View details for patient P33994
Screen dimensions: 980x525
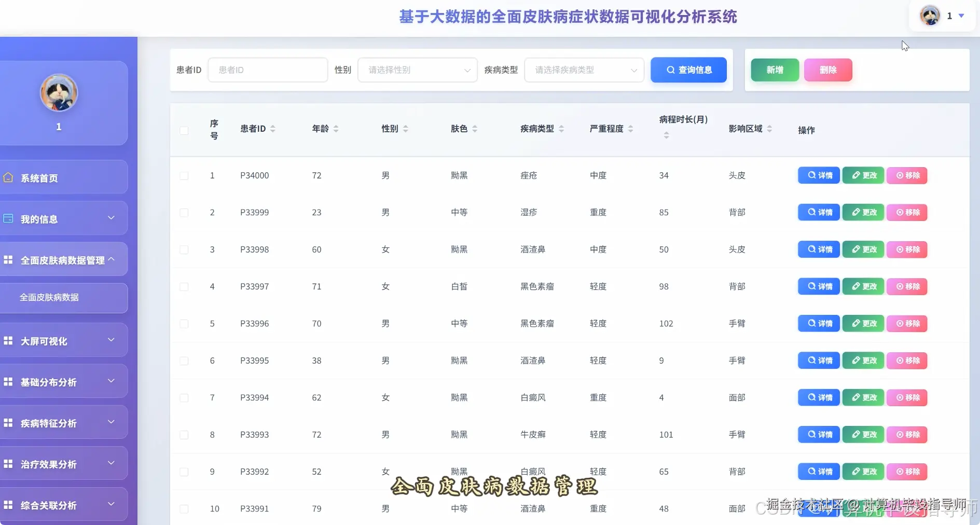tap(819, 397)
